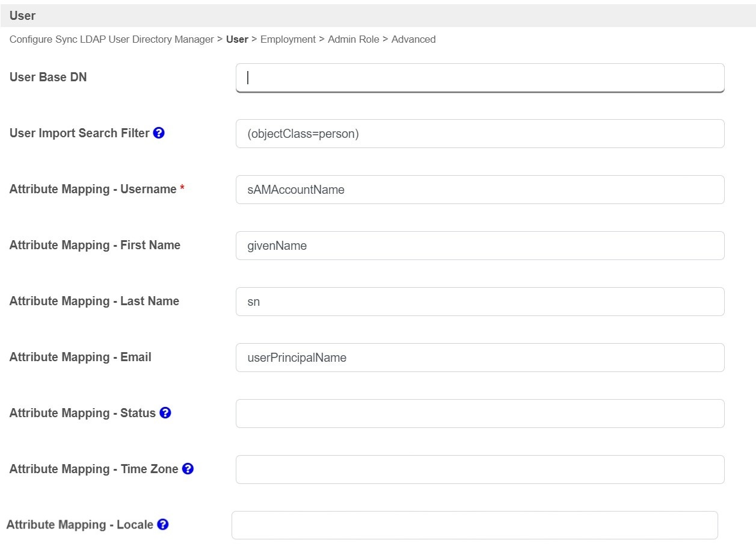756x555 pixels.
Task: Click Time Zone mapping help icon
Action: (188, 469)
